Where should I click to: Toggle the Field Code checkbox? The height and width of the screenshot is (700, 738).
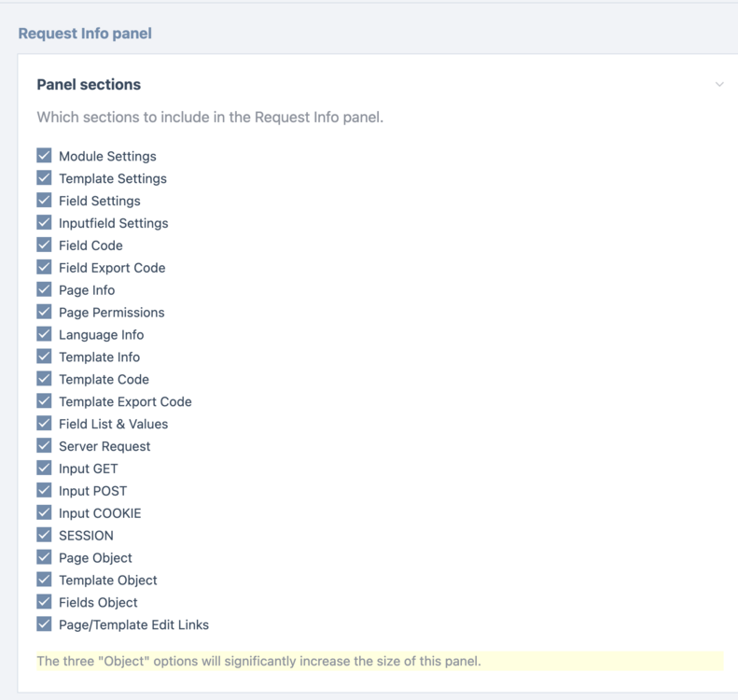(44, 245)
